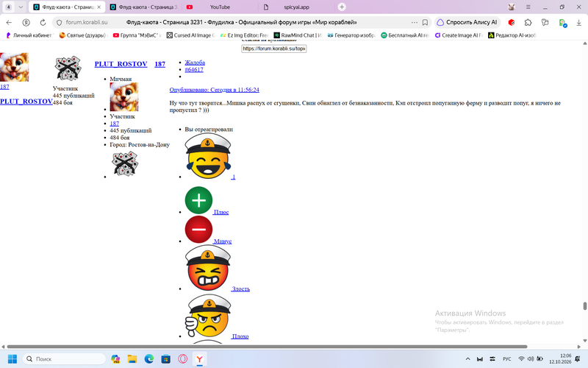Click the angry Злость sailor emoji
This screenshot has height=368, width=588.
pos(208,268)
